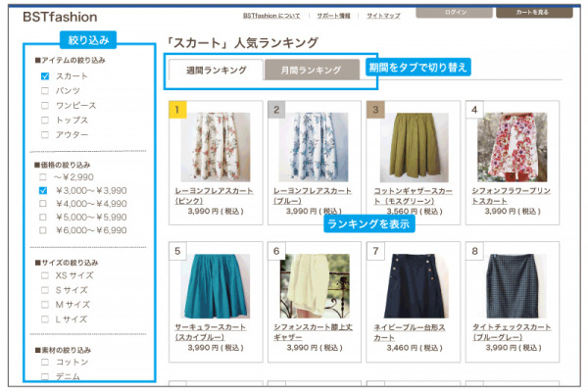
Task: Open the tight check skirt image
Action: click(x=513, y=286)
